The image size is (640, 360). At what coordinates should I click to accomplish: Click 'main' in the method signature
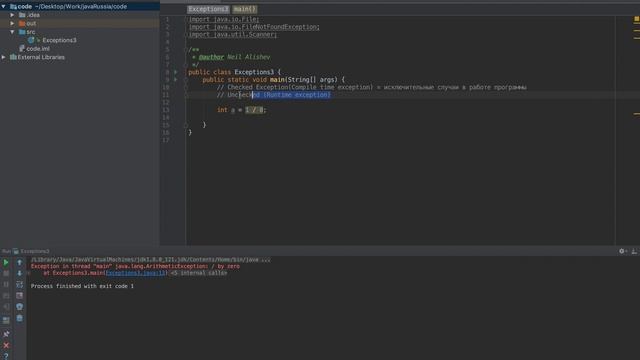pos(277,80)
